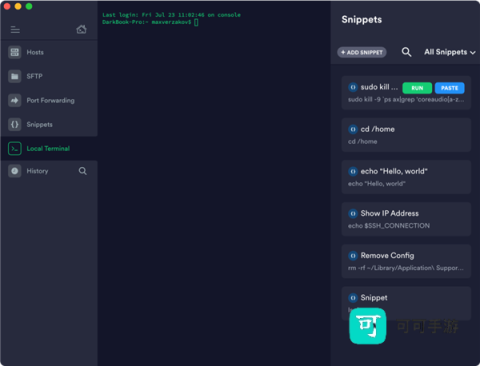The width and height of the screenshot is (480, 366).
Task: Open the hamburger menu in sidebar
Action: point(15,30)
